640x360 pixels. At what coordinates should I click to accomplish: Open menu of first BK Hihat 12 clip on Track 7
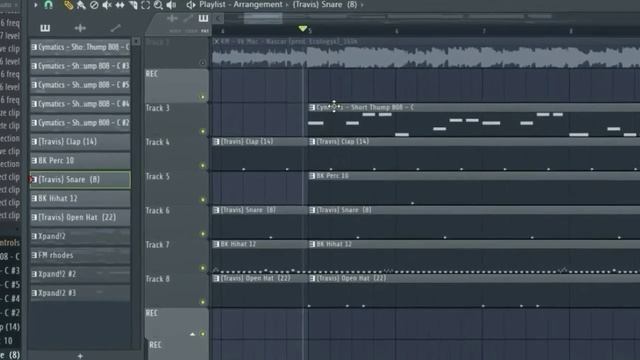click(216, 244)
